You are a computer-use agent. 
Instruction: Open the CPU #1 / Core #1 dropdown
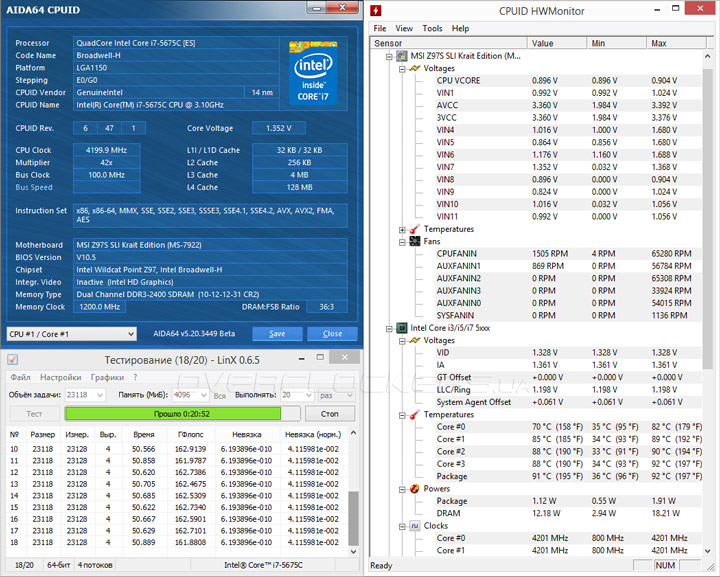click(x=70, y=334)
